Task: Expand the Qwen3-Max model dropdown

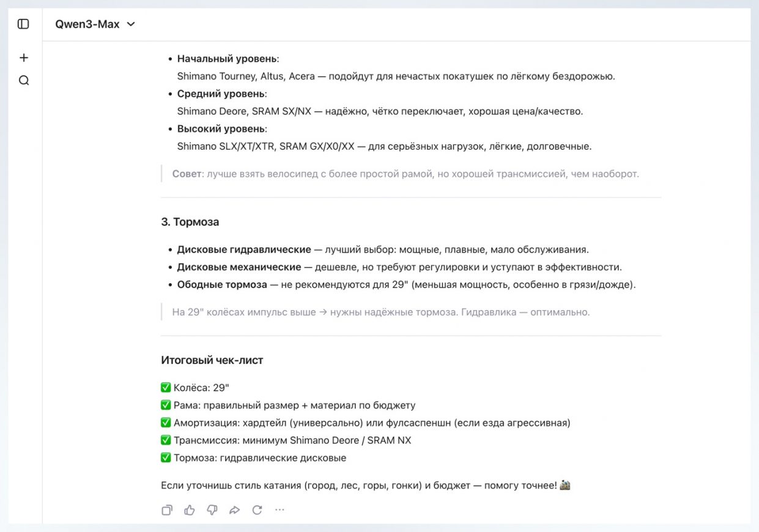Action: (x=95, y=24)
